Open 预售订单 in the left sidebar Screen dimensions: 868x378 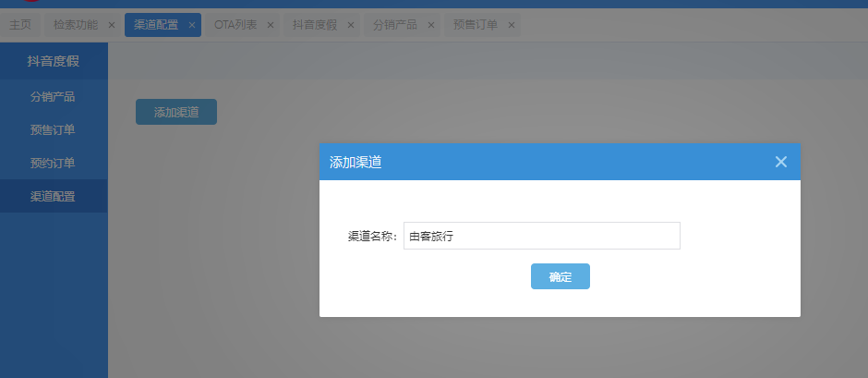pos(53,129)
